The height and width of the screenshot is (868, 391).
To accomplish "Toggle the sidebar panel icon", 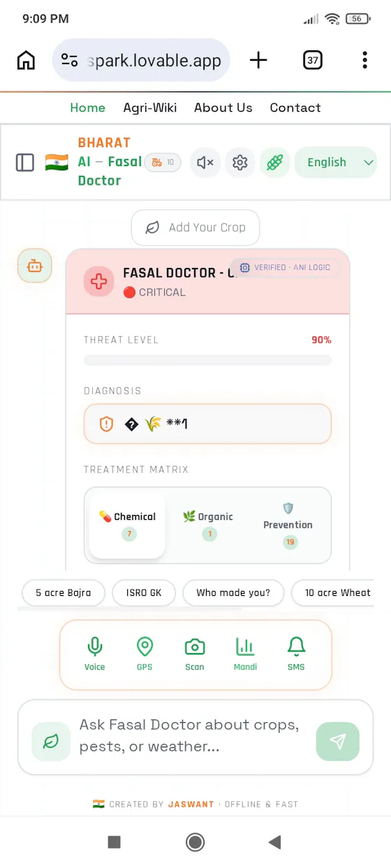I will pos(25,163).
